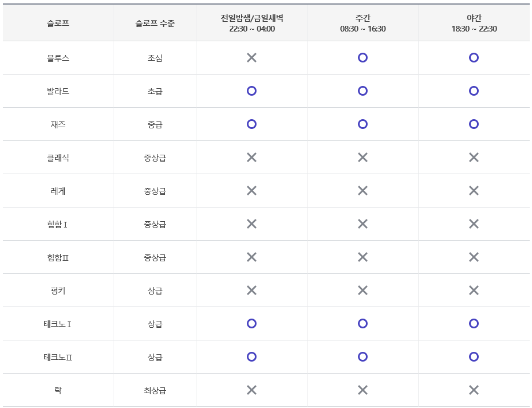The width and height of the screenshot is (532, 408).
Task: Click the X mark for 락 daytime operation
Action: coord(362,390)
